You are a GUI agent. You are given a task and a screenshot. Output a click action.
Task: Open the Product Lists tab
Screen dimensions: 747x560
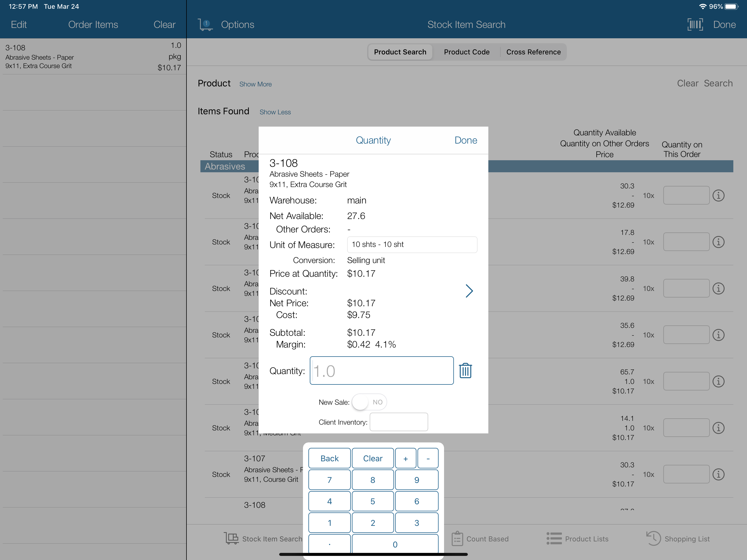click(577, 539)
